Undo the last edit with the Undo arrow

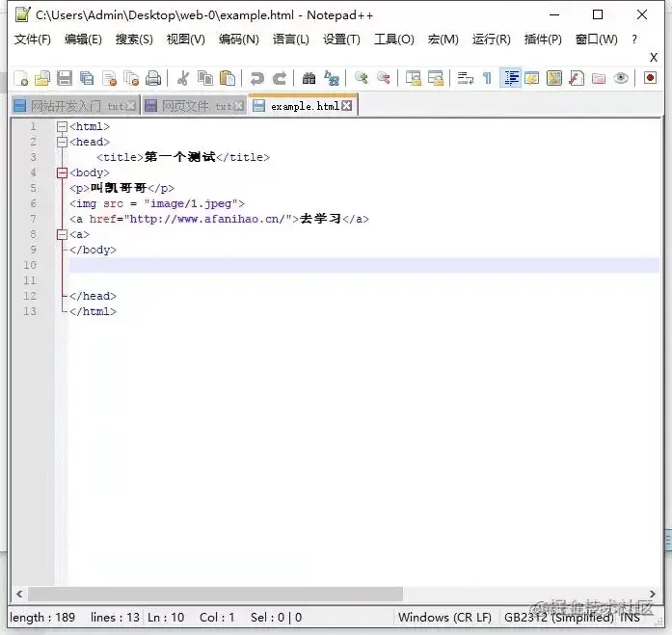click(257, 78)
